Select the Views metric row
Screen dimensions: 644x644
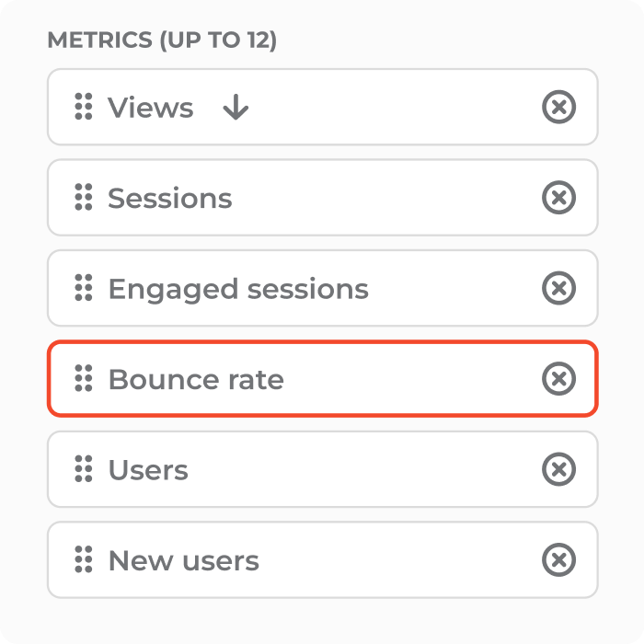(x=322, y=107)
